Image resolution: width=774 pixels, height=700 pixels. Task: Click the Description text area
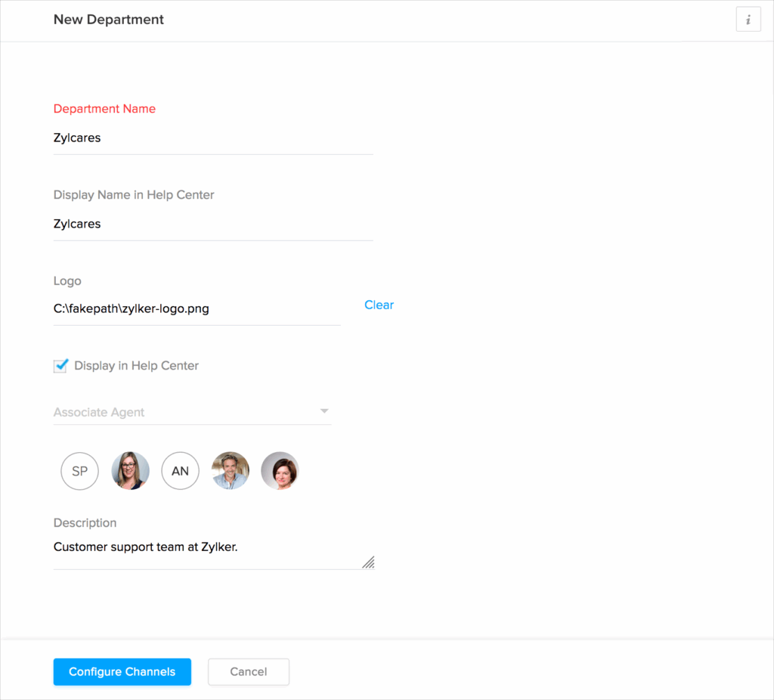pos(214,553)
